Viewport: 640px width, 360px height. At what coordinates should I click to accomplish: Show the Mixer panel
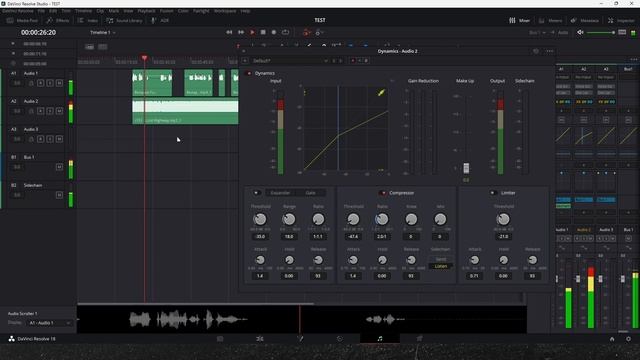tap(519, 20)
